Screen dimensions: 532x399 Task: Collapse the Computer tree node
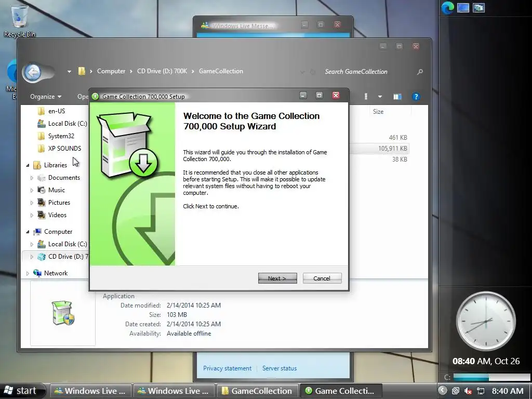(28, 232)
